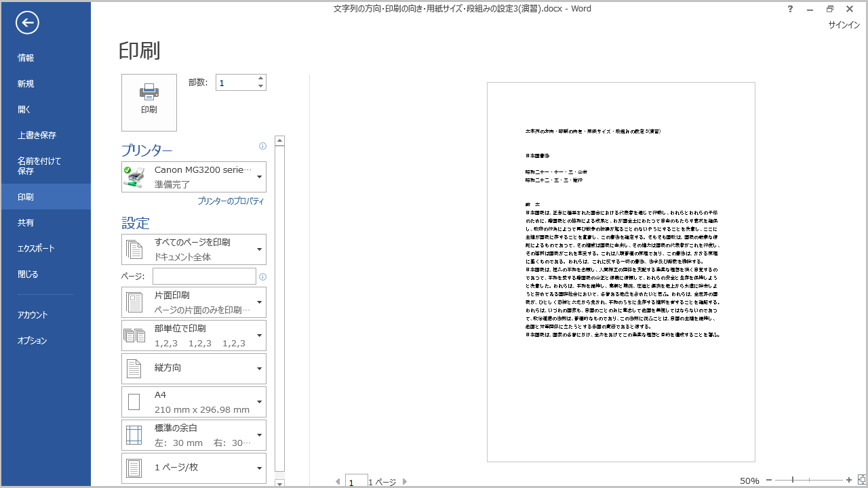Click the printer info icon
Viewport: 868px width, 488px height.
(x=262, y=146)
